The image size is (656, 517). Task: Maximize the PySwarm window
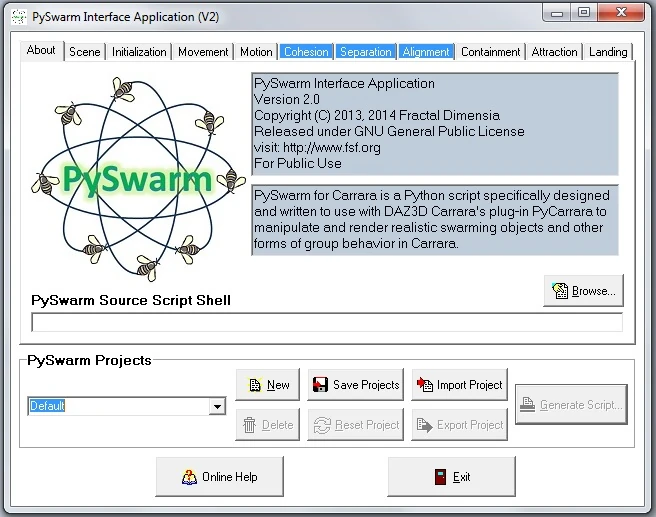(x=584, y=13)
